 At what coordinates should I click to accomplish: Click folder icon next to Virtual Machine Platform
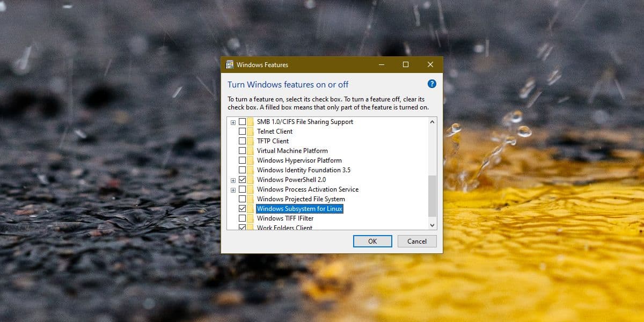(251, 151)
